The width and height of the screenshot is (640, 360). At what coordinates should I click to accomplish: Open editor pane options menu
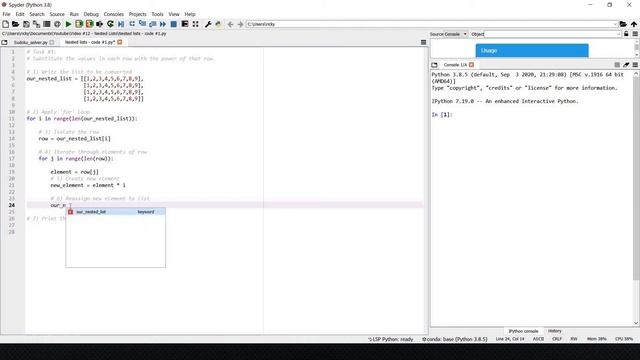[423, 42]
